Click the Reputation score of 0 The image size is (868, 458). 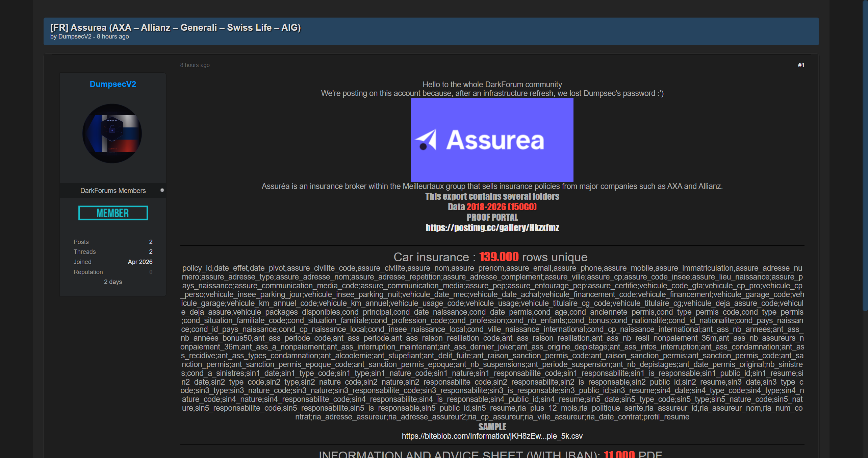pyautogui.click(x=151, y=272)
